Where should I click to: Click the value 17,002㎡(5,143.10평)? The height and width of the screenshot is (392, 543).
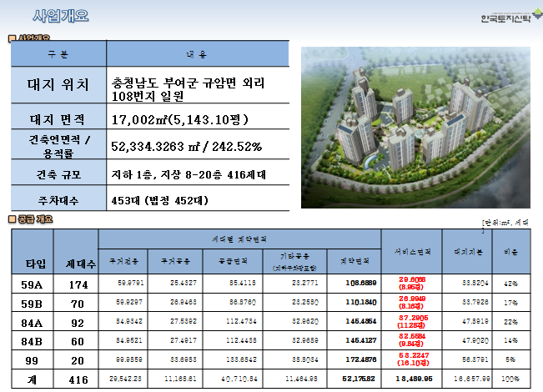point(179,120)
